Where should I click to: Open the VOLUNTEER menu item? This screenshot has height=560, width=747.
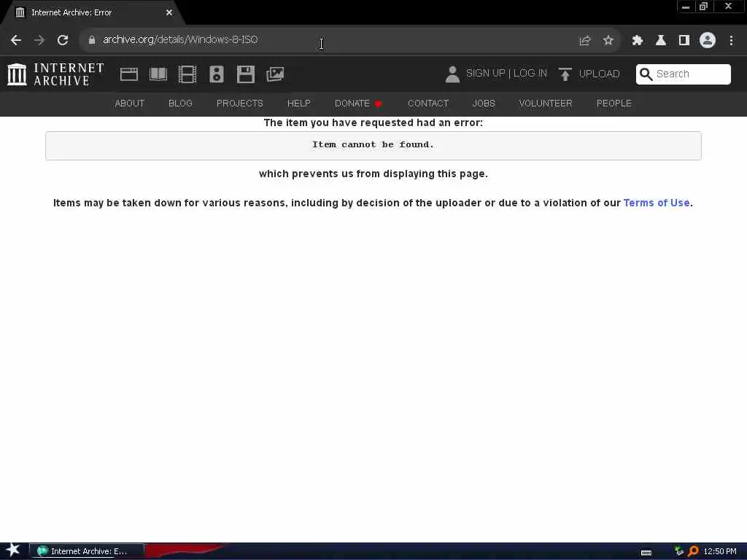click(x=546, y=104)
